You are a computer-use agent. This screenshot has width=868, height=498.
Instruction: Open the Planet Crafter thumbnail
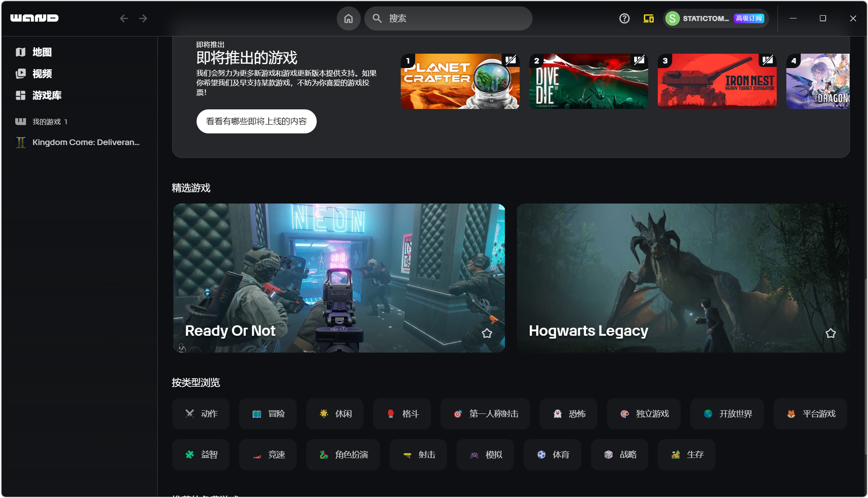click(x=460, y=81)
